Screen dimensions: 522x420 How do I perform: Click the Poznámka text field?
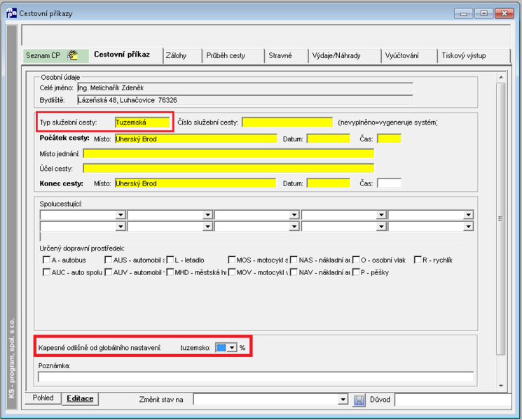coord(256,377)
